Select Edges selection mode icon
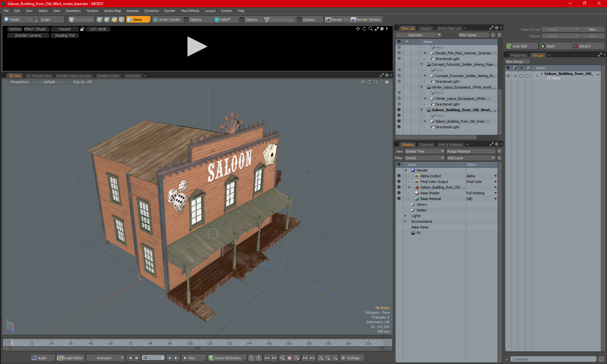This screenshot has width=607, height=364. 107,20
